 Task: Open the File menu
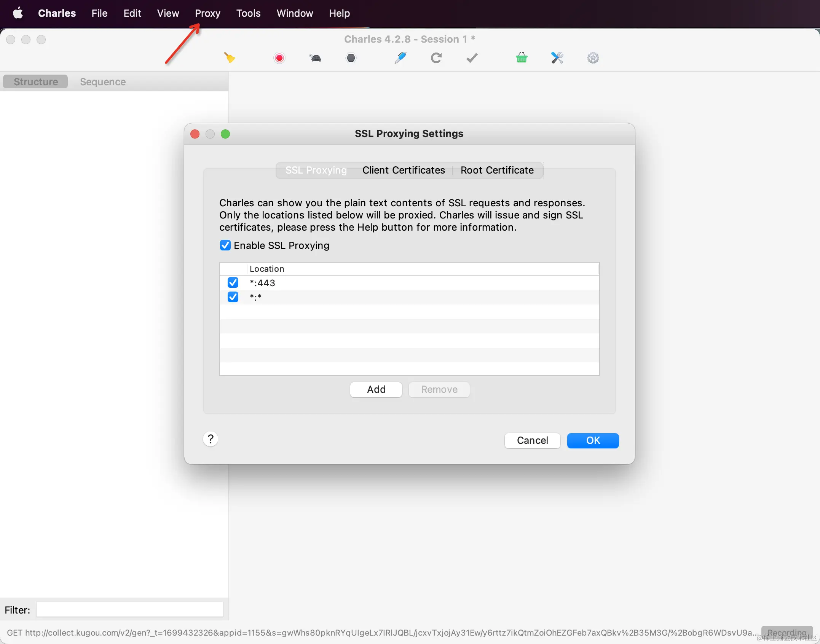(x=99, y=13)
